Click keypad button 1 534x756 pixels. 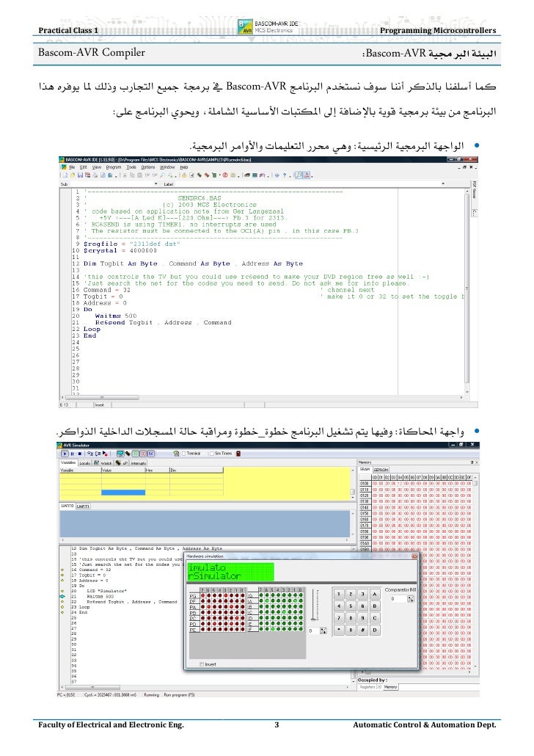pyautogui.click(x=339, y=594)
